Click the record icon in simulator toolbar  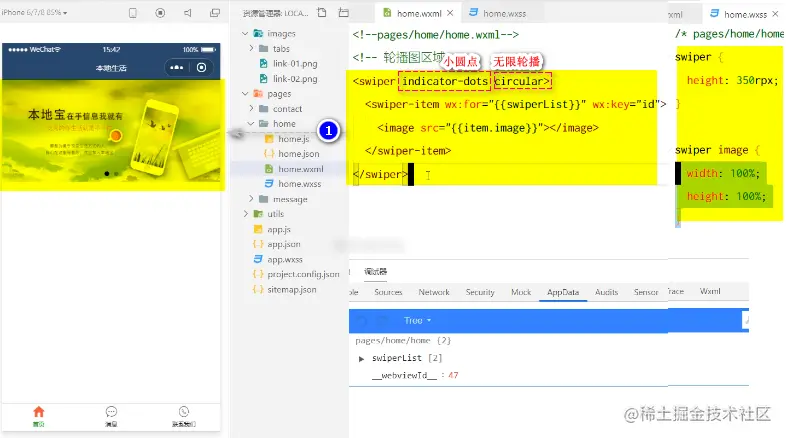pyautogui.click(x=160, y=13)
